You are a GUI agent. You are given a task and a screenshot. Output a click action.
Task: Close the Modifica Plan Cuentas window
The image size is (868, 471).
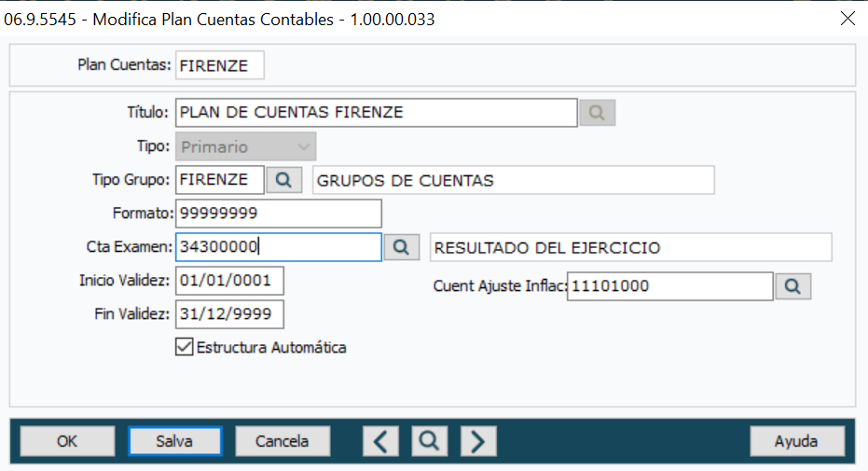tap(847, 19)
